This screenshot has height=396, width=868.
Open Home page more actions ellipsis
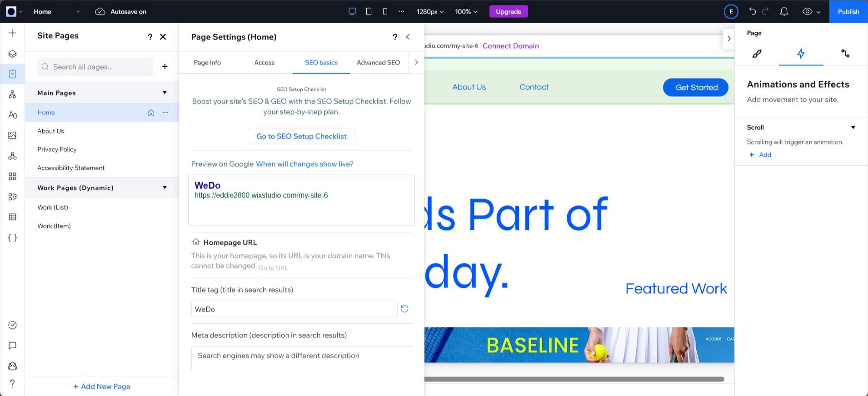(x=165, y=113)
